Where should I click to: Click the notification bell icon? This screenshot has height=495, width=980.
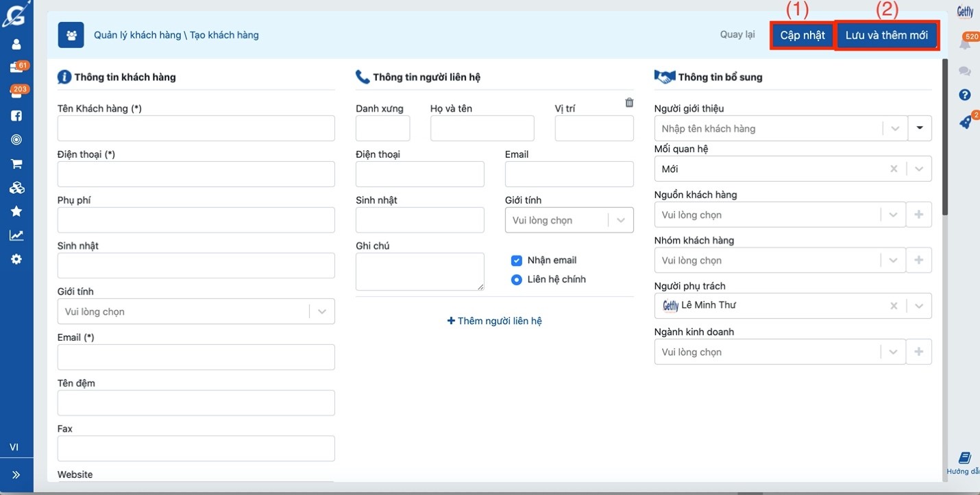point(965,44)
